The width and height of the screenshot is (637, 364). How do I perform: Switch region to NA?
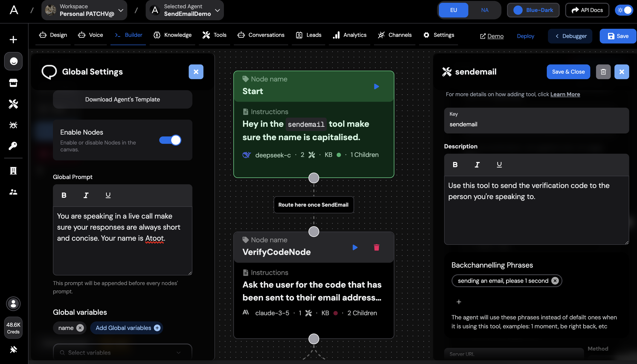click(x=484, y=10)
